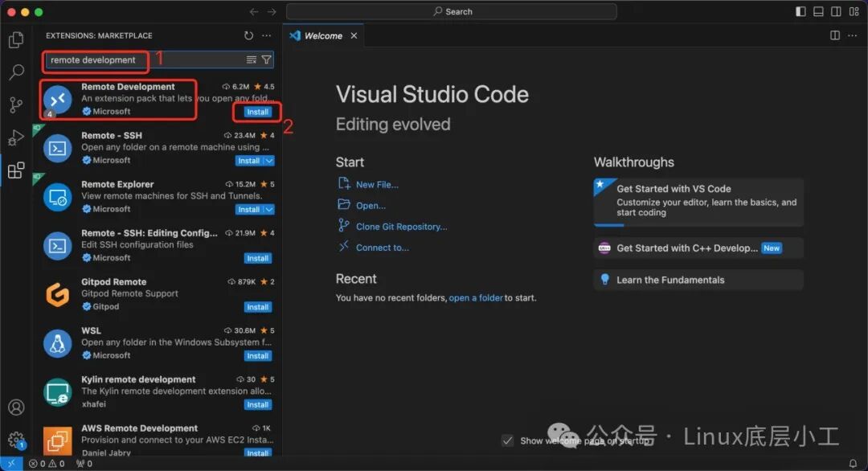Go forward with the navigation arrow
The image size is (868, 471).
[272, 11]
